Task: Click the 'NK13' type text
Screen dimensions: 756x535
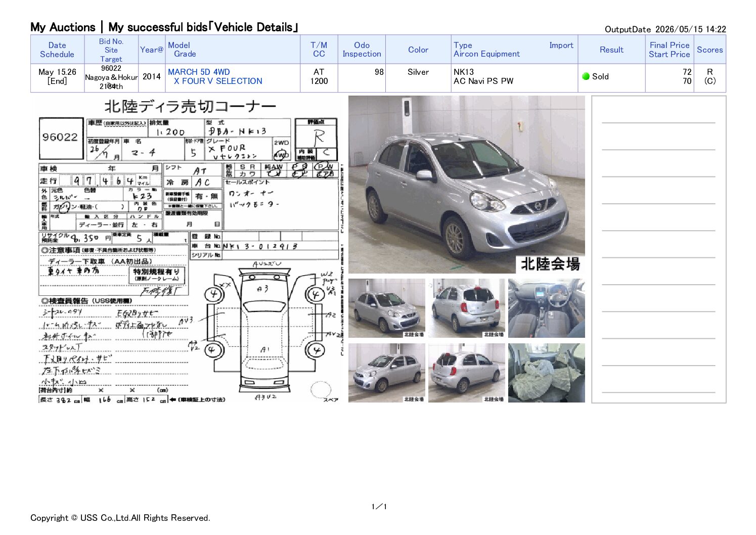Action: 464,72
